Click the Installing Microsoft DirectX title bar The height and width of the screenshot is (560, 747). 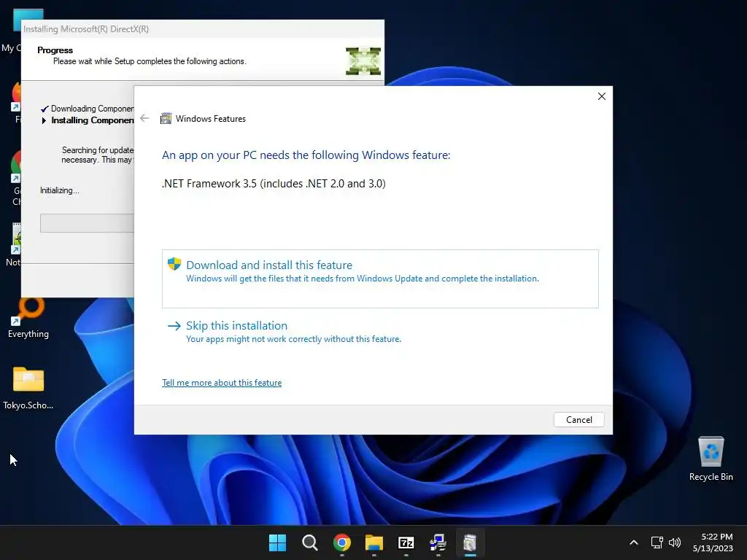[x=203, y=29]
